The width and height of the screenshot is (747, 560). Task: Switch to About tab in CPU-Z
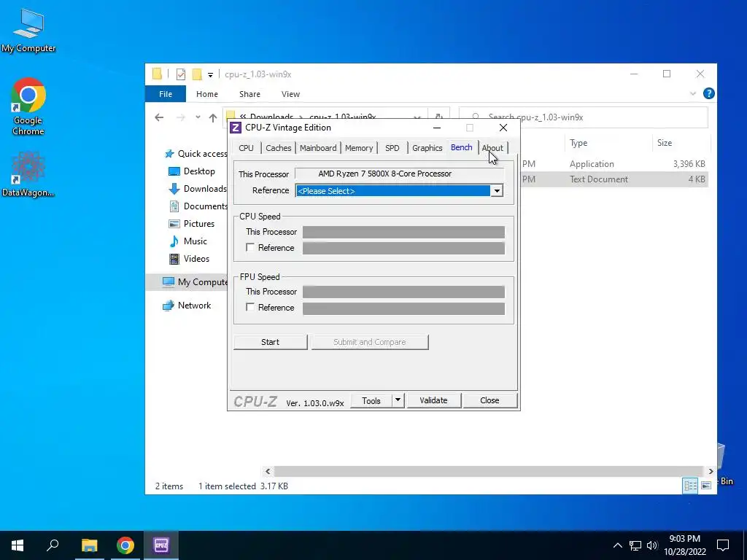(x=492, y=148)
